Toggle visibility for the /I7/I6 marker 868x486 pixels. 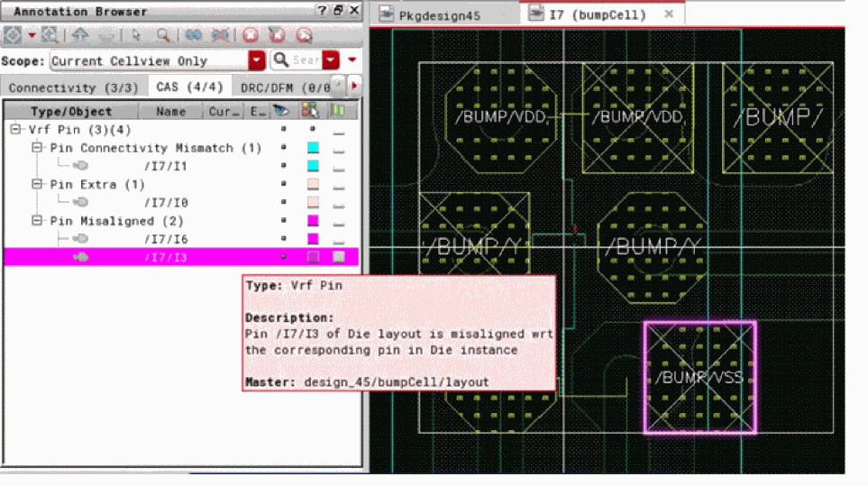click(284, 239)
